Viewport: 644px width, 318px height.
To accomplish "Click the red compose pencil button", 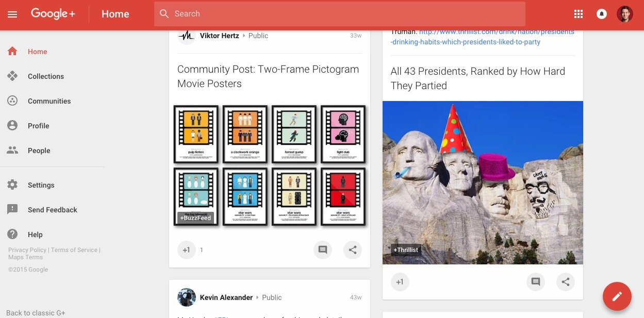I will pyautogui.click(x=617, y=296).
